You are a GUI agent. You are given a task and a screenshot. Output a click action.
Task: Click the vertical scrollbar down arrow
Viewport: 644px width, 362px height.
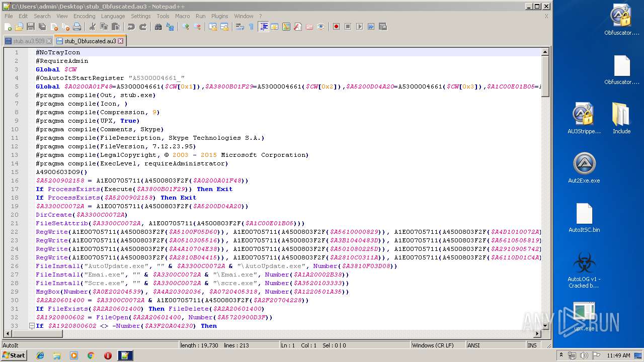tap(545, 326)
